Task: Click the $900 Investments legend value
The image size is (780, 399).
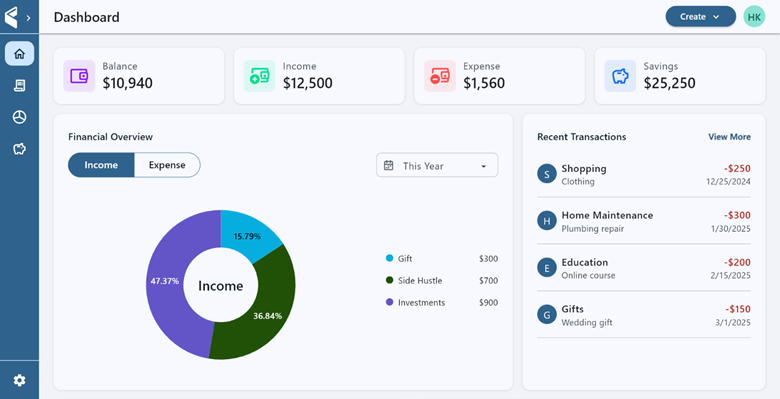Action: tap(488, 302)
